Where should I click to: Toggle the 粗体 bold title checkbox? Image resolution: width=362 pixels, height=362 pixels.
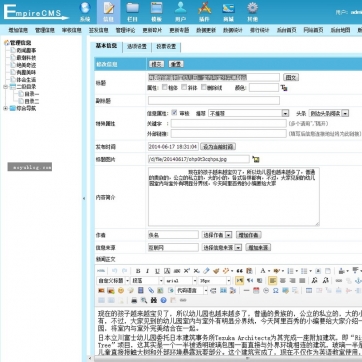(165, 87)
